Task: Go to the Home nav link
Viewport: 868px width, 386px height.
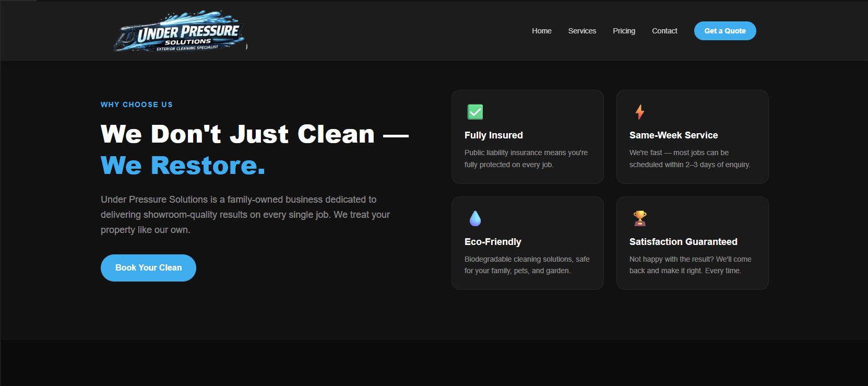Action: 542,31
